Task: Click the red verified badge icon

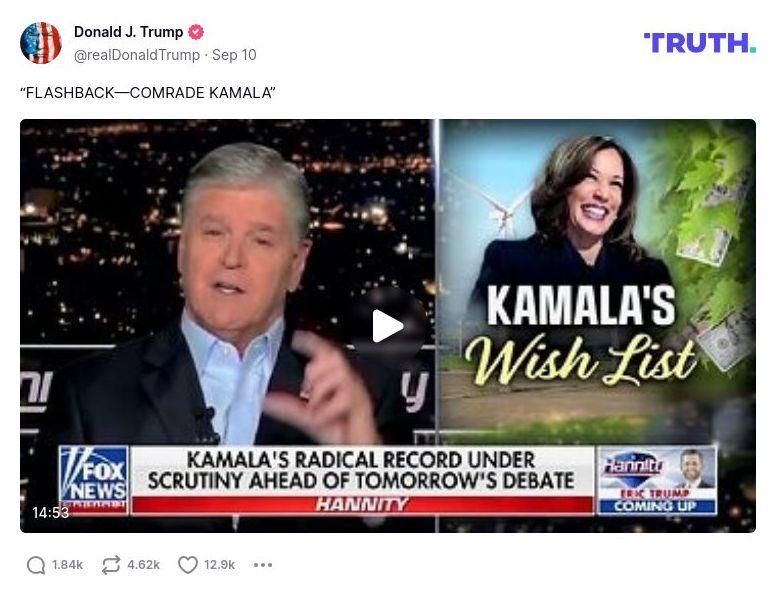Action: point(196,32)
